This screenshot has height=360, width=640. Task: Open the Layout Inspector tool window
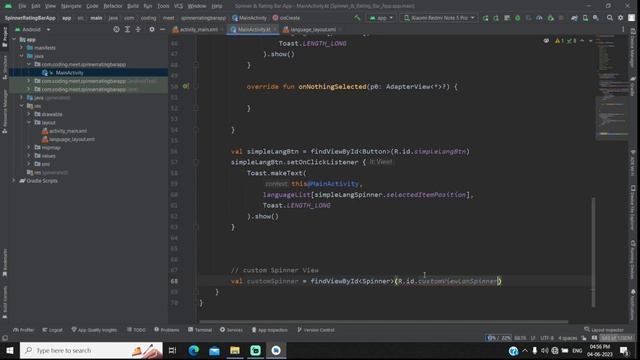(x=604, y=330)
